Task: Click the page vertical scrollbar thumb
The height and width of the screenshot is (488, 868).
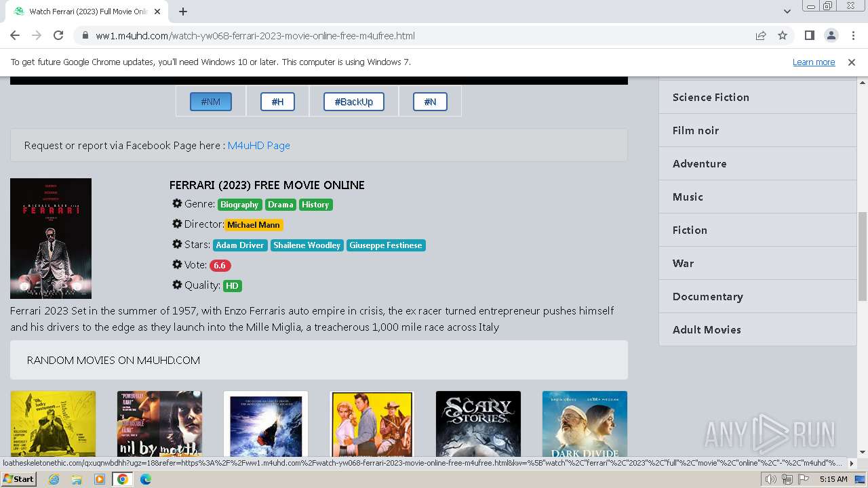Action: (x=863, y=256)
